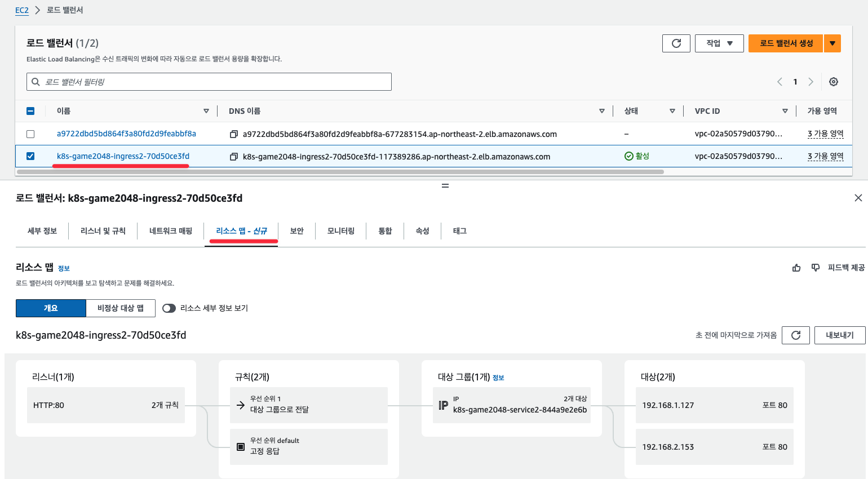Go to next page of load balancers

[811, 82]
